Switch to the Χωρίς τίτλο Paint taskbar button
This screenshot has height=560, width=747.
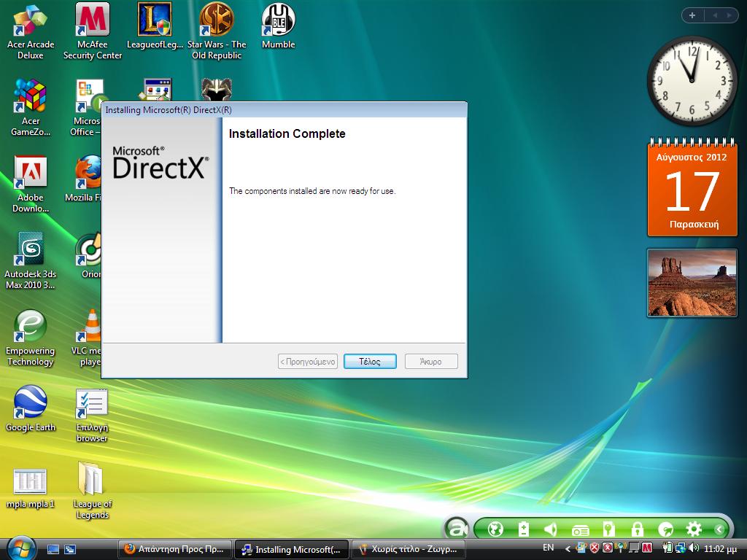click(x=409, y=549)
